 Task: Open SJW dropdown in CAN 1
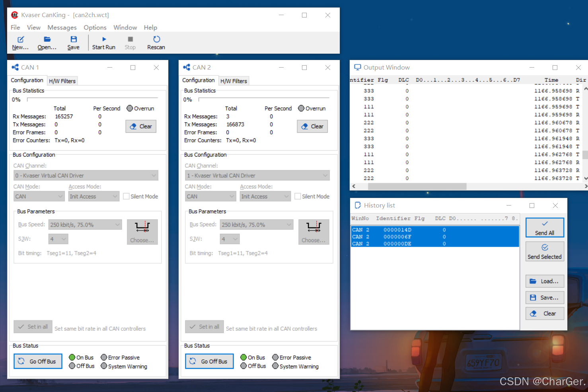(58, 239)
